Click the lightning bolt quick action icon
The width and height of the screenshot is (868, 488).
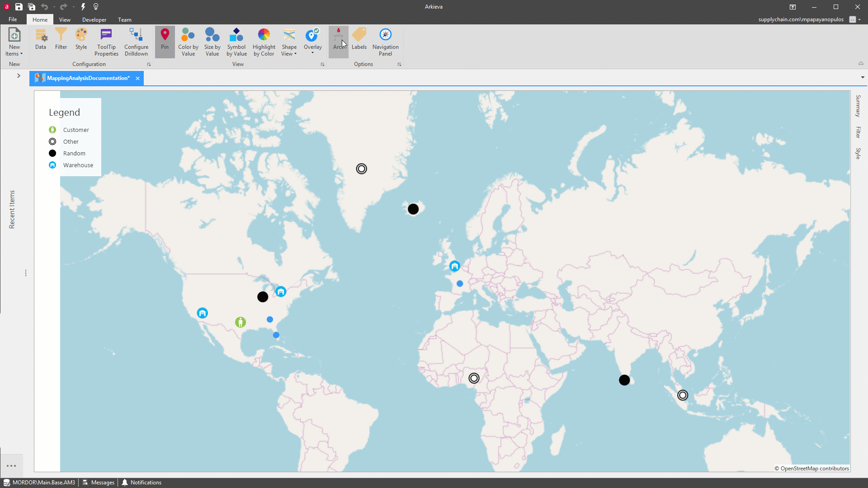tap(83, 7)
